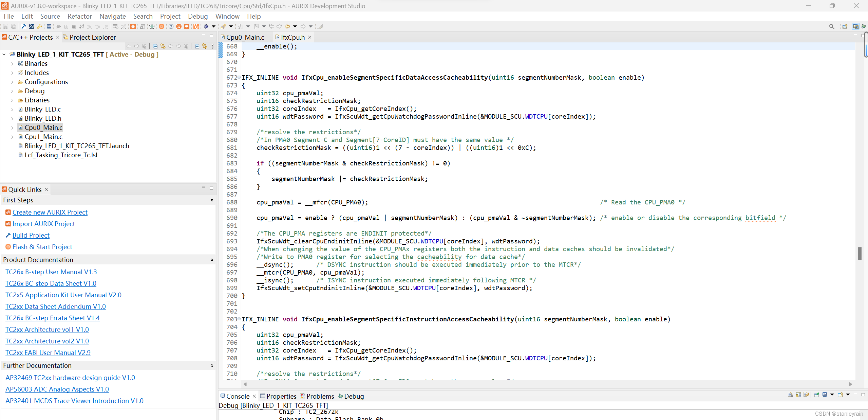Click the Create new AURIX Project link
The image size is (868, 420).
tap(50, 212)
